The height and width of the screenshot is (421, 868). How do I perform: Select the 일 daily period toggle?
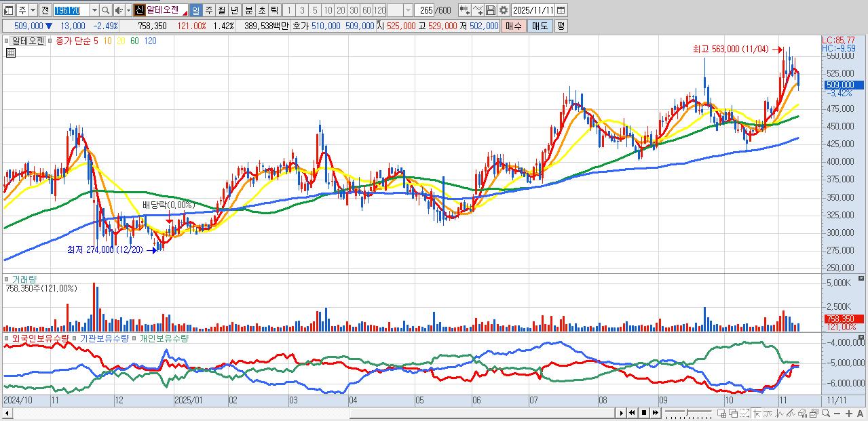tap(195, 10)
